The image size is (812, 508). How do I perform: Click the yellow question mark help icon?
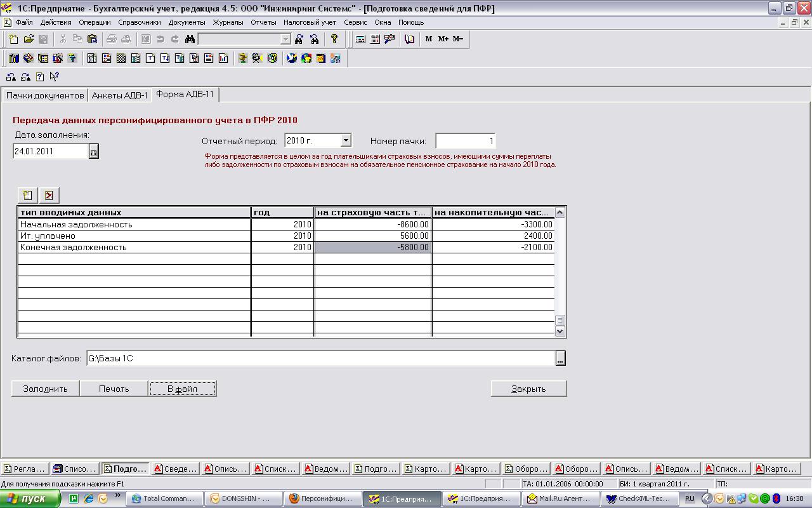point(334,39)
